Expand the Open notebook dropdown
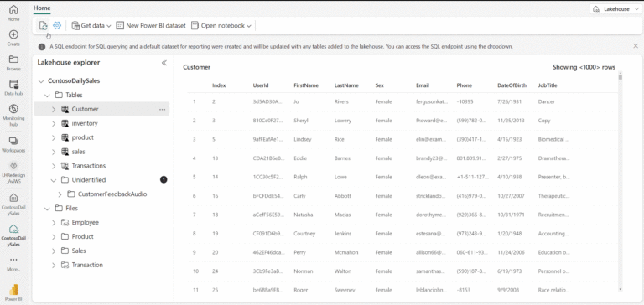Viewport: 644px width, 305px height. (x=221, y=25)
